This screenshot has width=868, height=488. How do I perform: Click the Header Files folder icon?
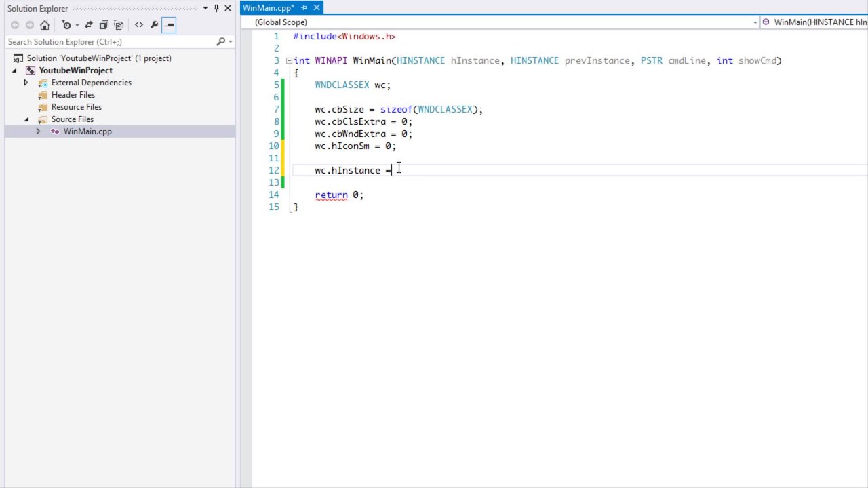click(x=43, y=95)
